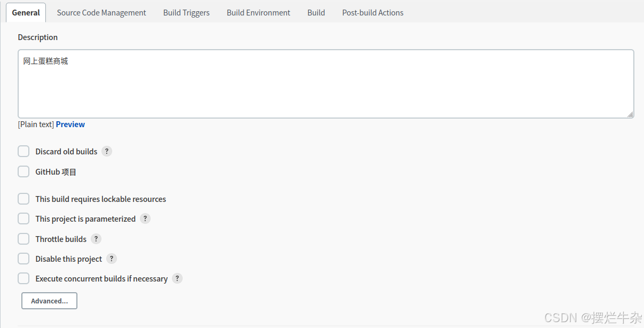Grab the Description textarea resize handle

(x=630, y=114)
